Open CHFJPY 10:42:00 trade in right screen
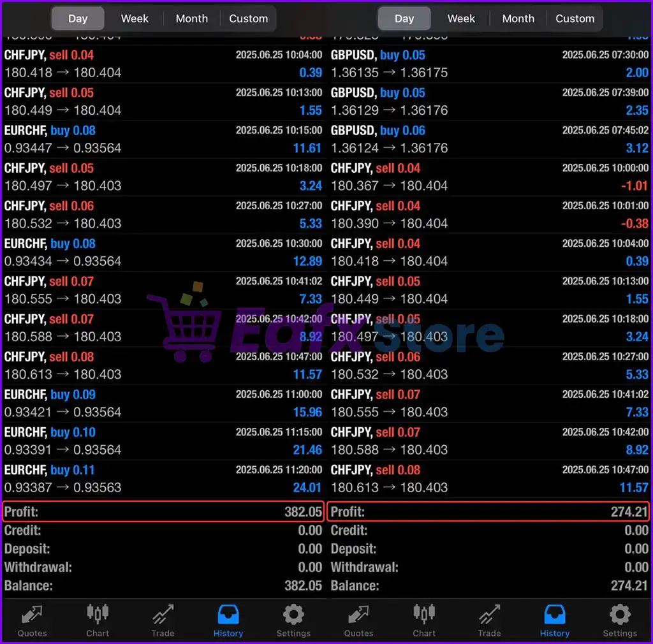 click(x=490, y=441)
